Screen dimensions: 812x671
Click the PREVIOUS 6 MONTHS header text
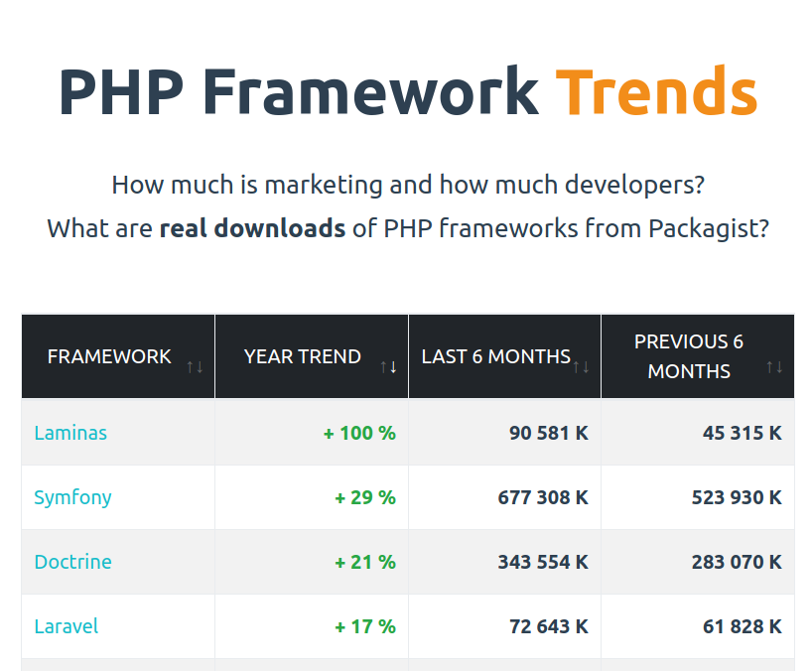pyautogui.click(x=689, y=356)
